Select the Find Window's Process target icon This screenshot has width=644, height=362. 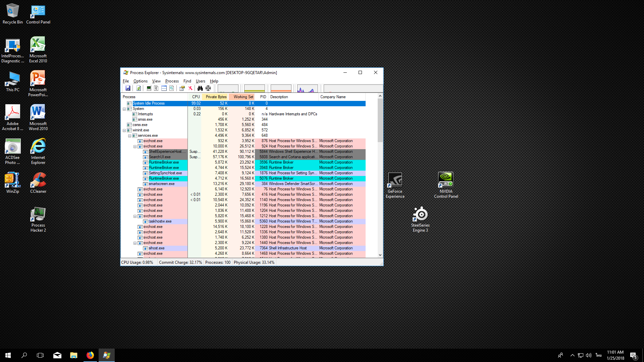208,88
